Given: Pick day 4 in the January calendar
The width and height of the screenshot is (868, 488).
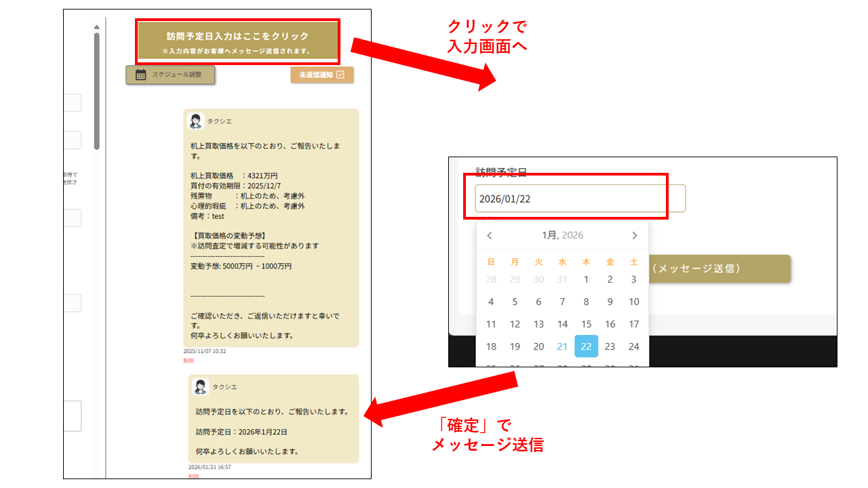Looking at the screenshot, I should click(x=491, y=302).
